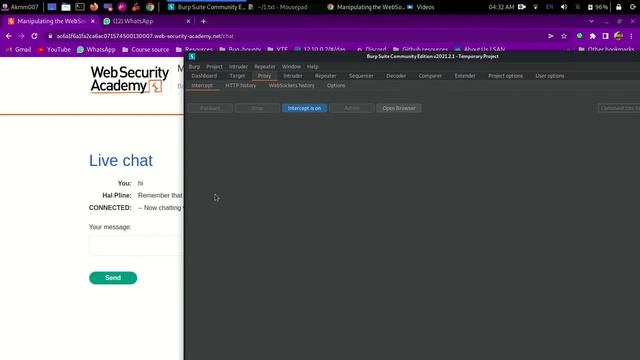Open the YouTube bookmark
The image size is (640, 360).
pos(54,49)
